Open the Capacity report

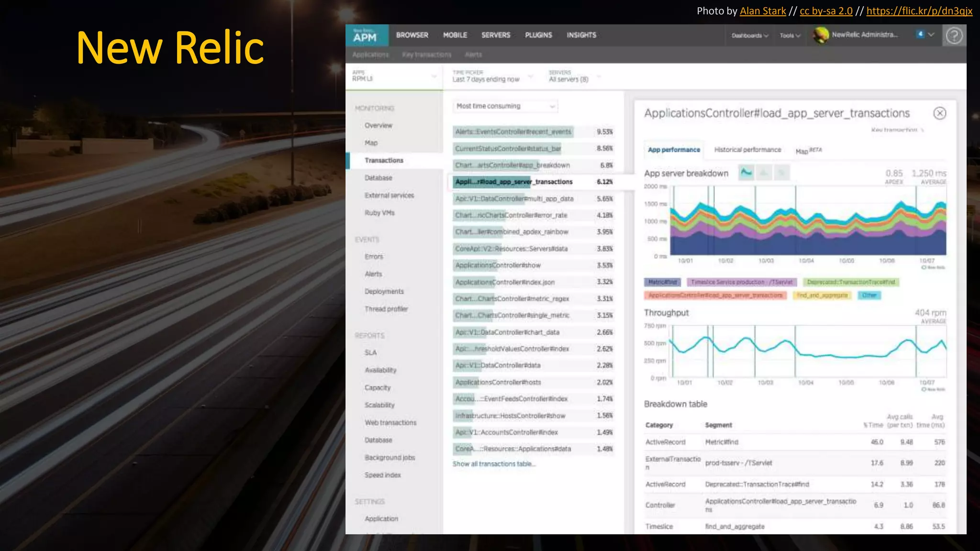[378, 388]
